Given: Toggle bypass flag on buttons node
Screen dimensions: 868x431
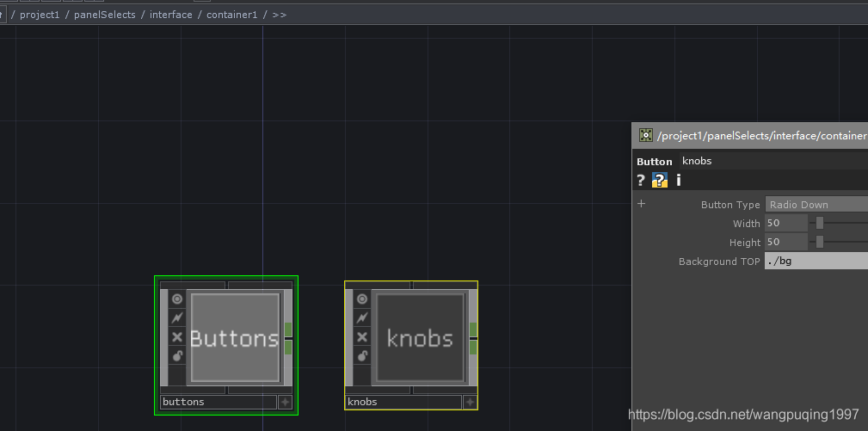Looking at the screenshot, I should (x=177, y=337).
